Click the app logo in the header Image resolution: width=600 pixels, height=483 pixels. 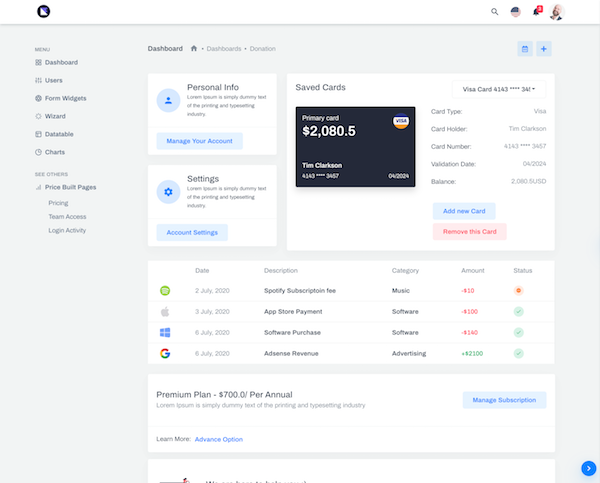pos(44,11)
